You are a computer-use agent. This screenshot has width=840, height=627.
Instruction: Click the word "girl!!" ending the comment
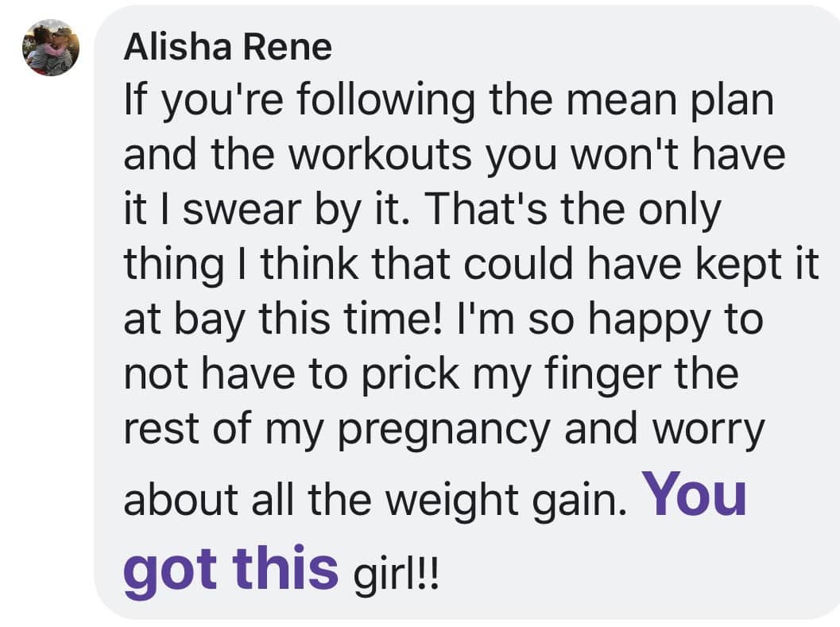click(x=396, y=575)
